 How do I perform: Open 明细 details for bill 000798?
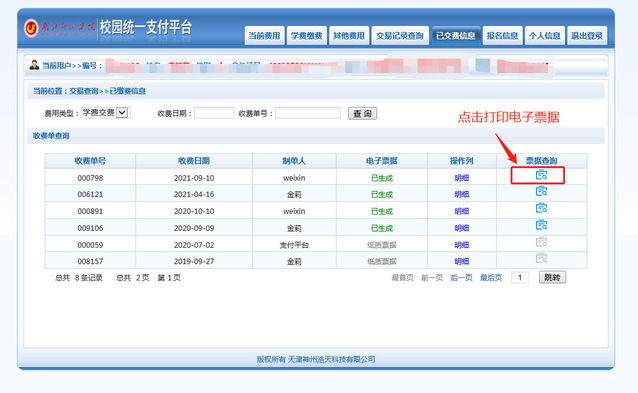click(462, 178)
